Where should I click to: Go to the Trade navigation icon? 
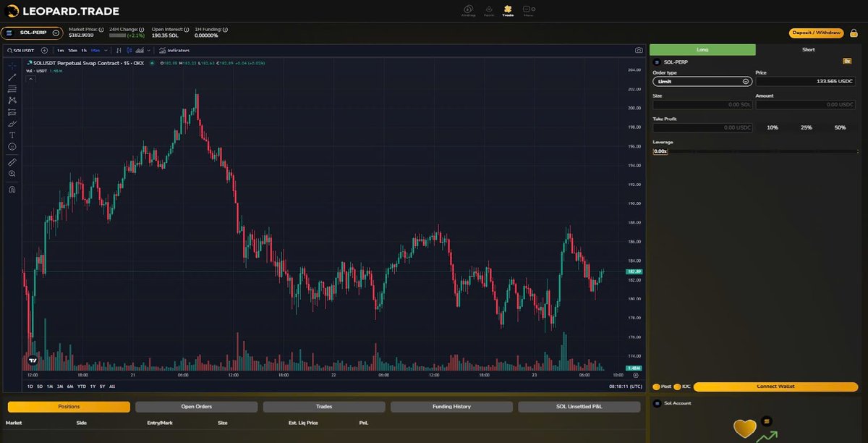pos(508,10)
